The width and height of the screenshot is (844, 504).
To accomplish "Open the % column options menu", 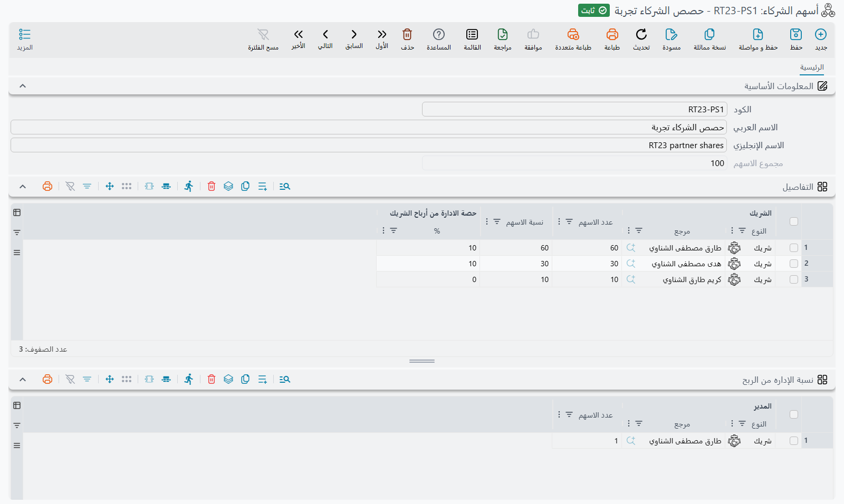I will [x=383, y=230].
